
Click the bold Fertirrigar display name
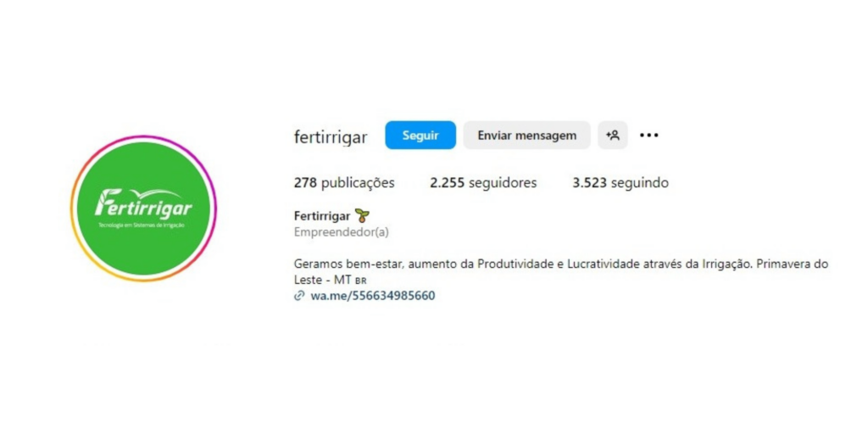click(322, 216)
